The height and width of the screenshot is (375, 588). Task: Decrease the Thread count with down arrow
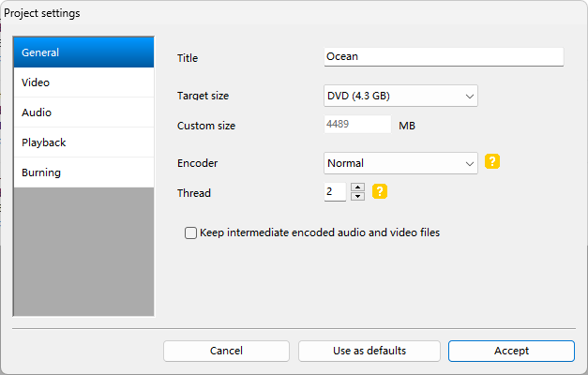click(x=357, y=197)
